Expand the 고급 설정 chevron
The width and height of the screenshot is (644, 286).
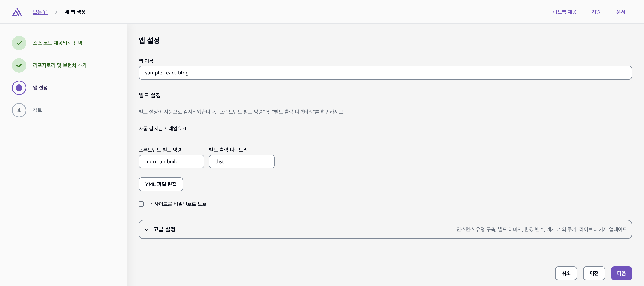[146, 230]
